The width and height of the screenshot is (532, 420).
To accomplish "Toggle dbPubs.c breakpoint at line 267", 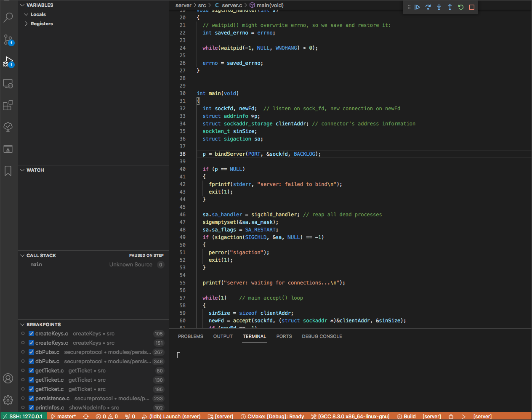I will tap(31, 352).
